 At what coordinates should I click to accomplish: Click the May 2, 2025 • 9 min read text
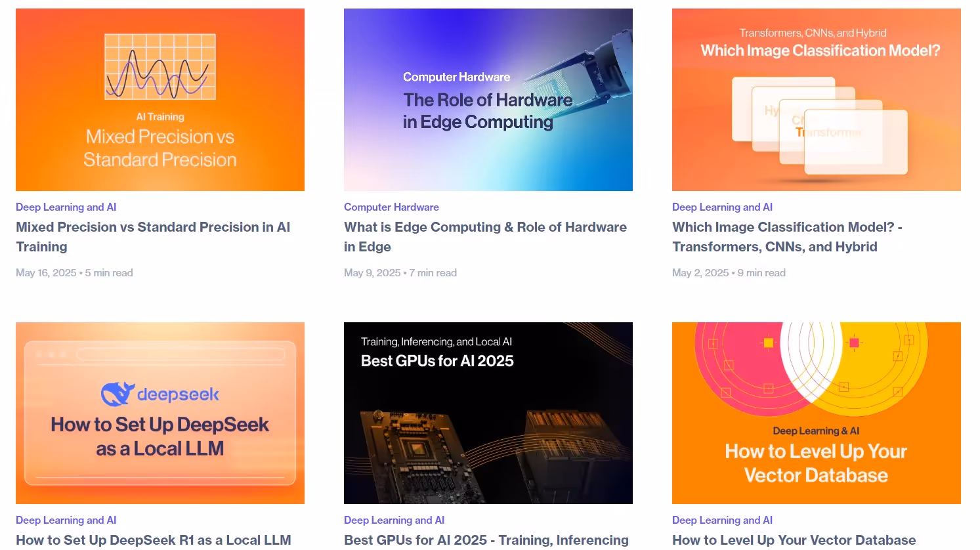(729, 273)
